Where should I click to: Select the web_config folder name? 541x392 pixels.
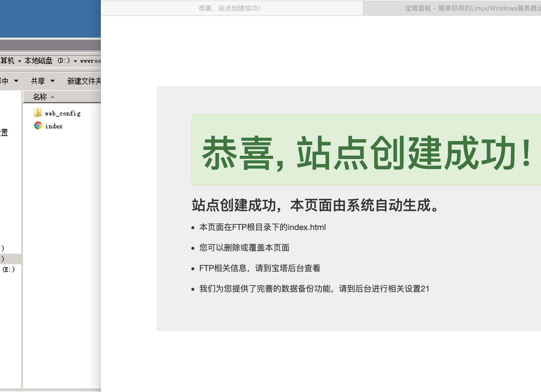pyautogui.click(x=63, y=113)
